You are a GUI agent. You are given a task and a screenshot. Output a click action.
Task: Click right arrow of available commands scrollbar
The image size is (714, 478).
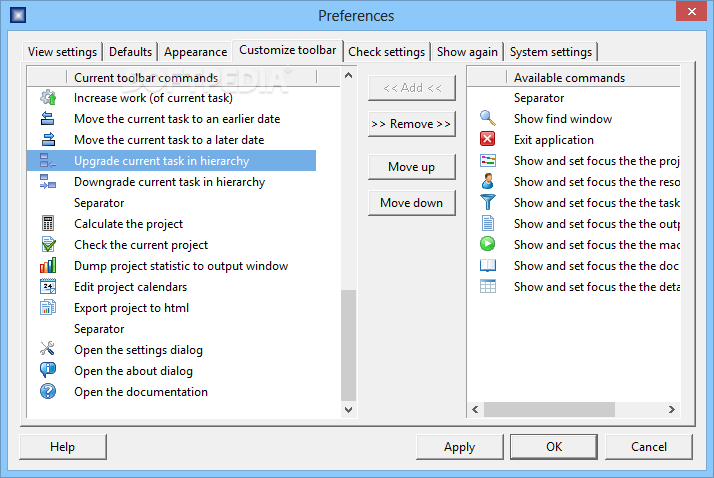(672, 409)
